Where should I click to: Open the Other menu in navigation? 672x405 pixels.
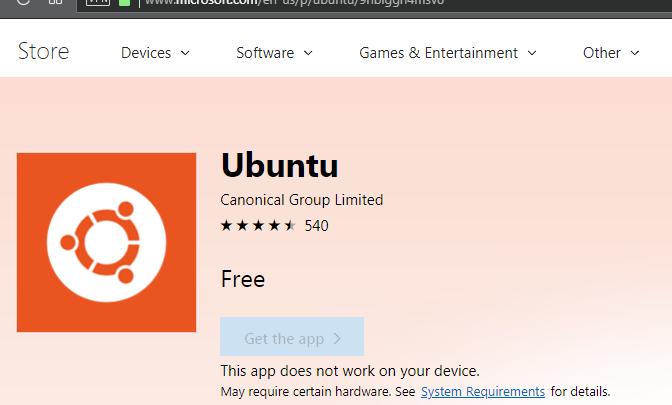[x=610, y=53]
